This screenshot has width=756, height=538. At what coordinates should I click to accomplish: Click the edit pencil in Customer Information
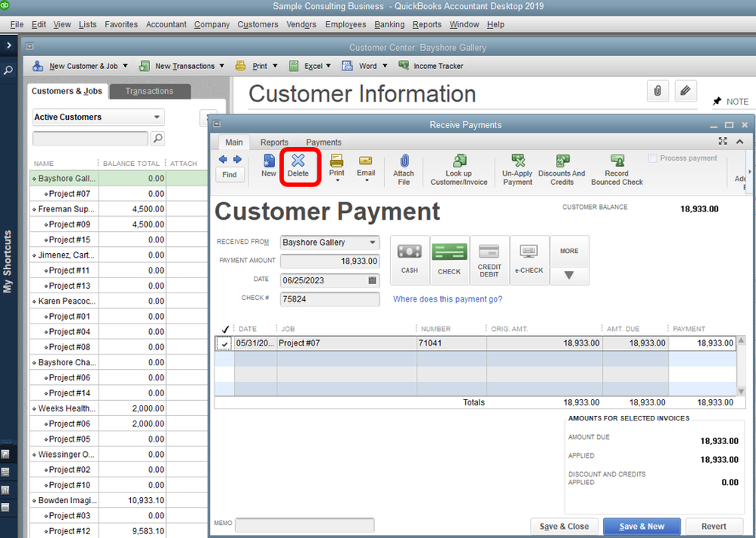pyautogui.click(x=685, y=91)
